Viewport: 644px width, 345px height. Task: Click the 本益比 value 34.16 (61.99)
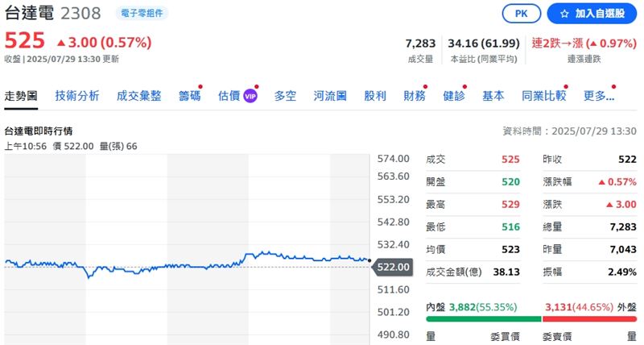pyautogui.click(x=484, y=44)
